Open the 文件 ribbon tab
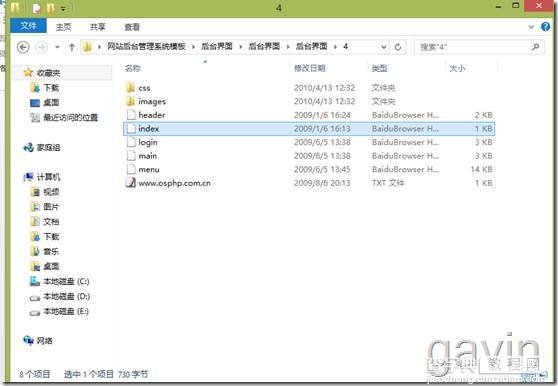Image resolution: width=558 pixels, height=386 pixels. coord(28,26)
